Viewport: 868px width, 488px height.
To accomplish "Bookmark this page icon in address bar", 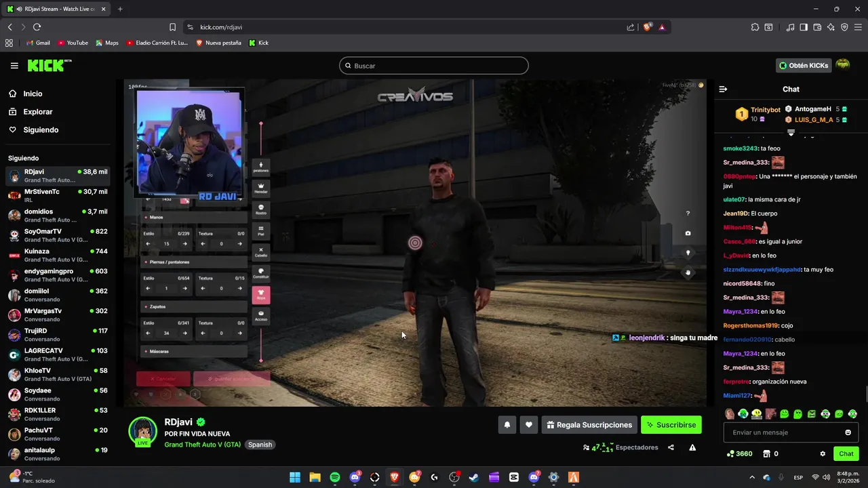I will (172, 27).
